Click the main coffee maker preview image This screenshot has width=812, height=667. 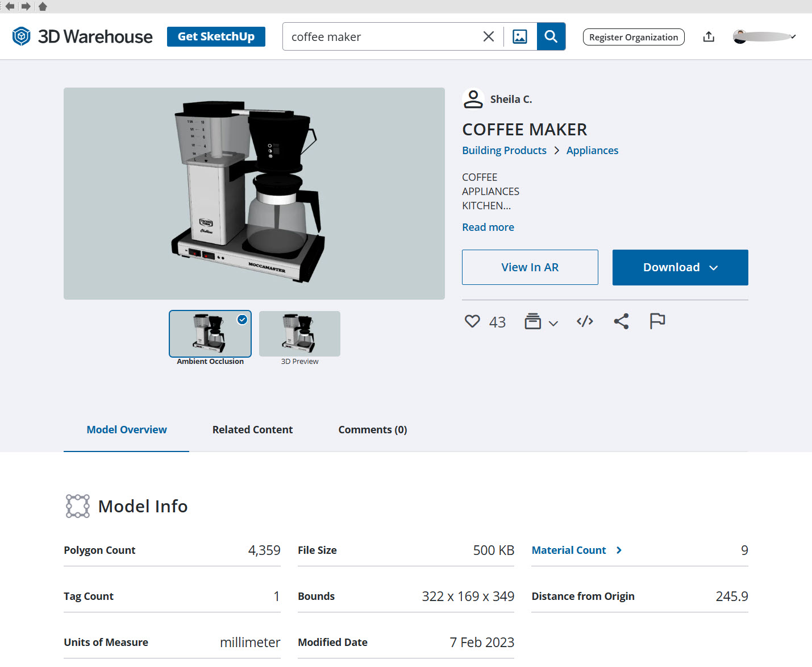[254, 193]
